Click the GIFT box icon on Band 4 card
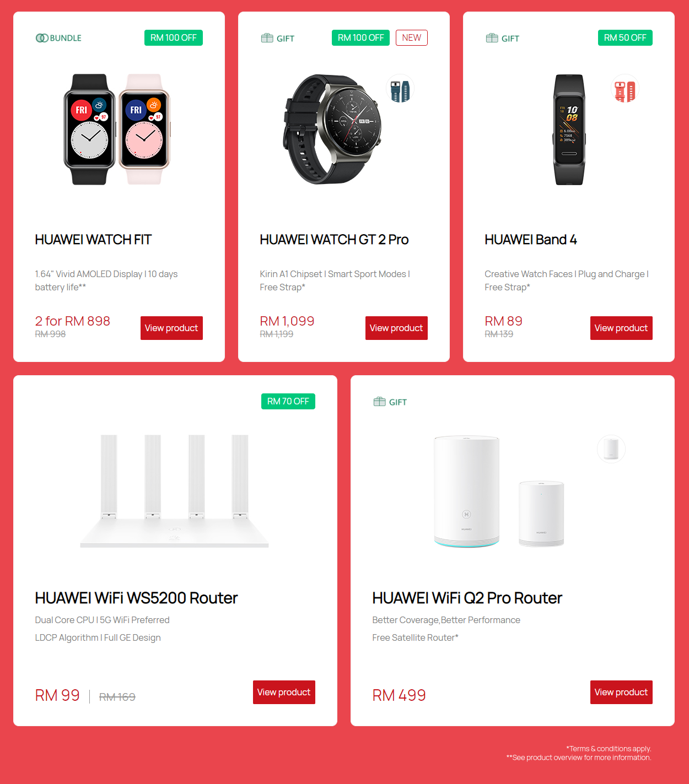Screen dimensions: 689x784 [x=492, y=38]
